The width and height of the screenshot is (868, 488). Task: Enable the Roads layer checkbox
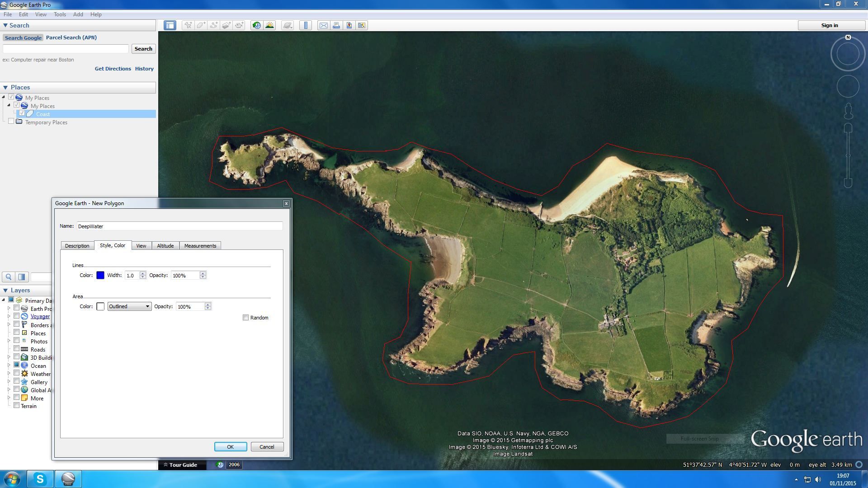click(17, 349)
